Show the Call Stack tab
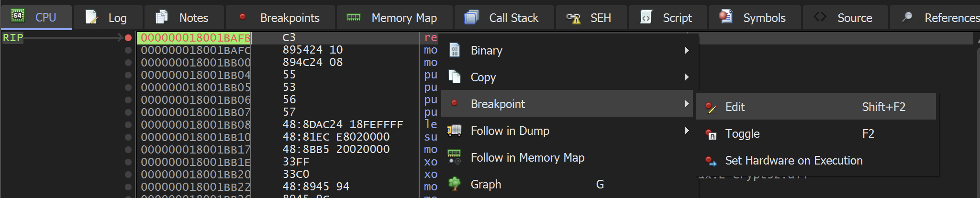 tap(504, 18)
